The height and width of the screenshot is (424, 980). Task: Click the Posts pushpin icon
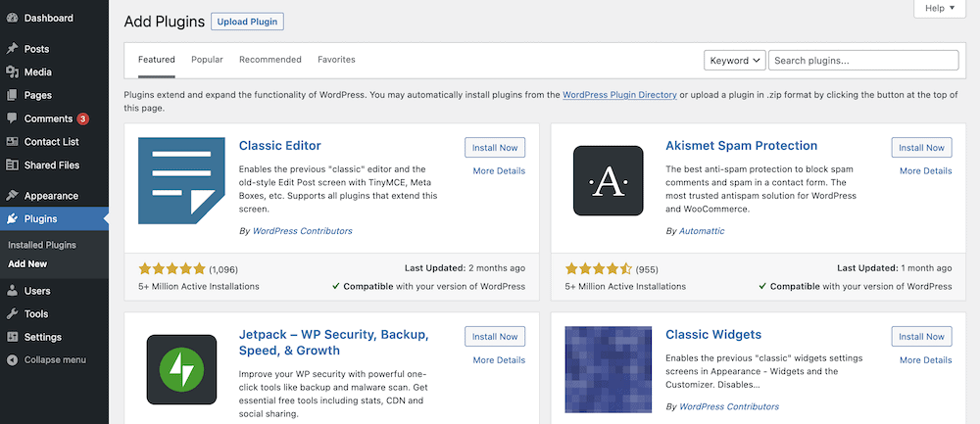[x=12, y=49]
